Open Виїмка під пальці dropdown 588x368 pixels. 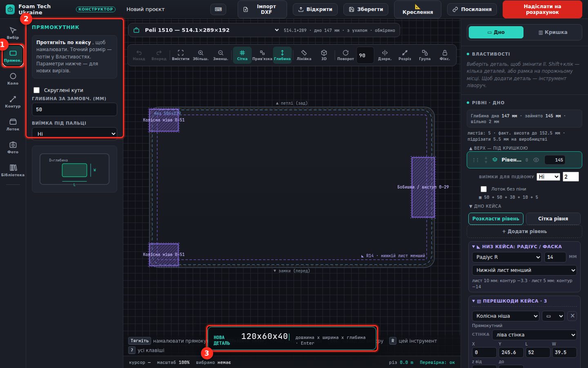(74, 133)
